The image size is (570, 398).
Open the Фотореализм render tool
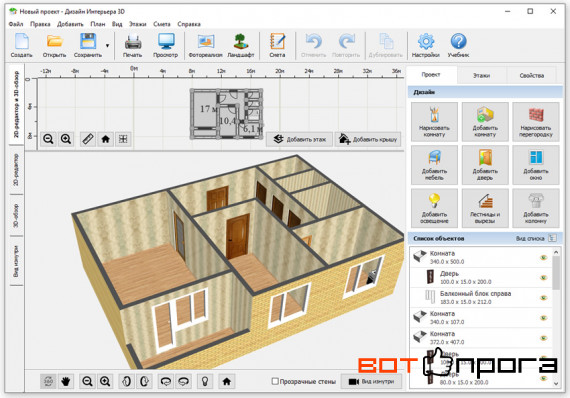205,45
